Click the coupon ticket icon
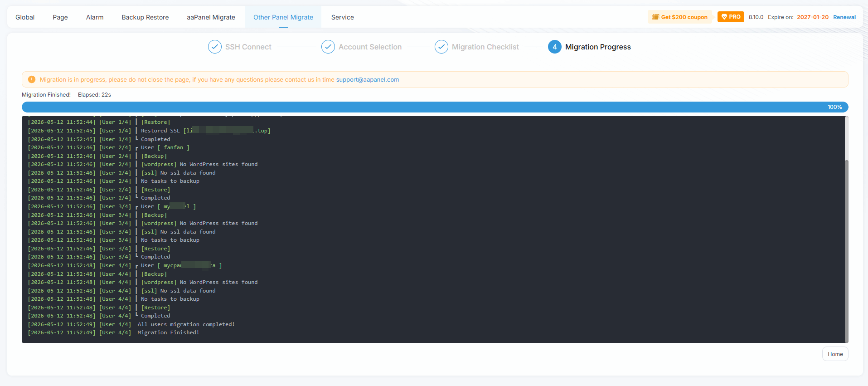Screen dimensions: 868x386 pos(655,17)
